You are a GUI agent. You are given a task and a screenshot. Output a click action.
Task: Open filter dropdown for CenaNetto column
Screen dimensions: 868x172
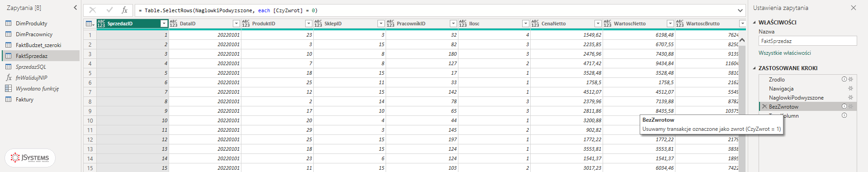tap(598, 24)
